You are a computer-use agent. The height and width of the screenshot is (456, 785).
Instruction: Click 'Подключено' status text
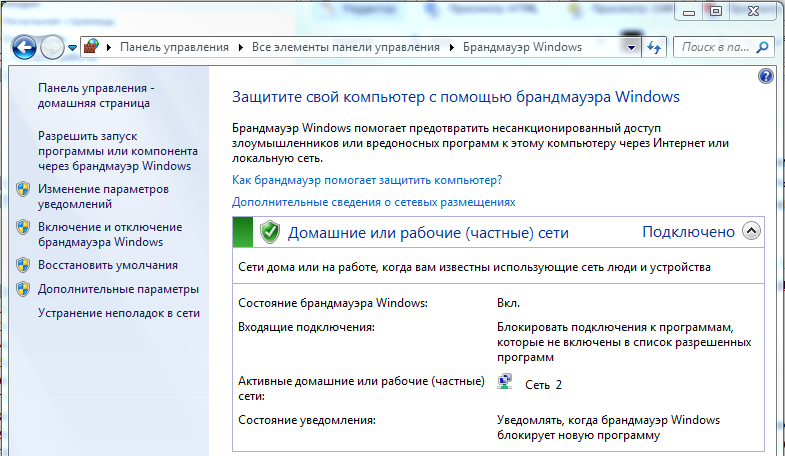pos(688,232)
